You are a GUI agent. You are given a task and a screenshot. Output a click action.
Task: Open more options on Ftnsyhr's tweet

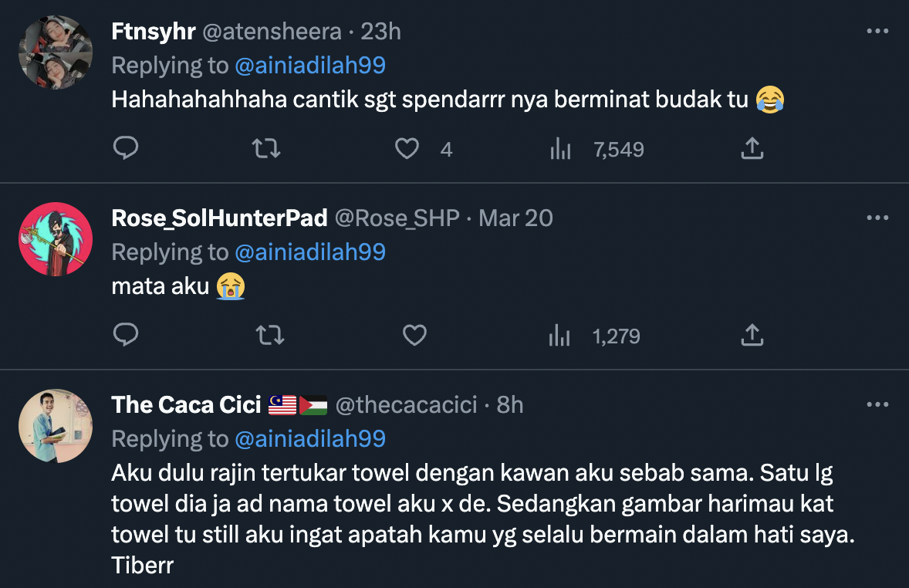pos(877,32)
